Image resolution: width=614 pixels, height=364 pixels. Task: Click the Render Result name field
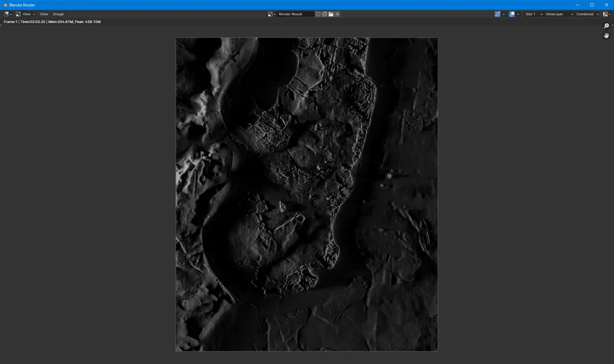(x=295, y=14)
